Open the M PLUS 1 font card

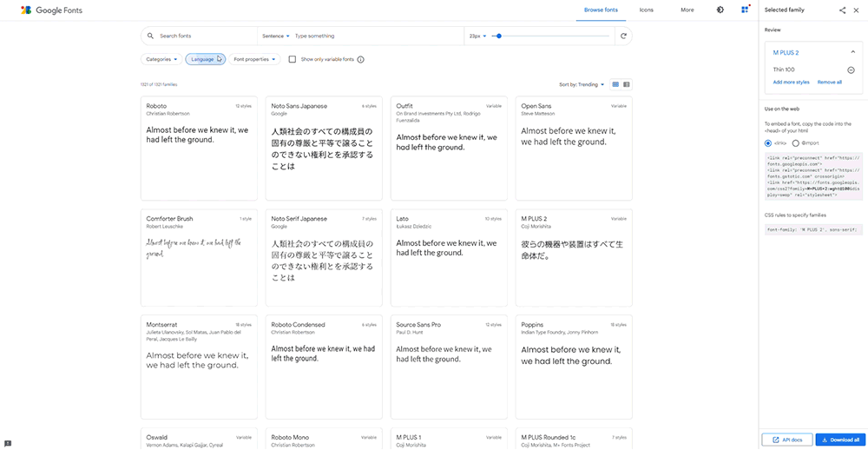click(x=449, y=439)
